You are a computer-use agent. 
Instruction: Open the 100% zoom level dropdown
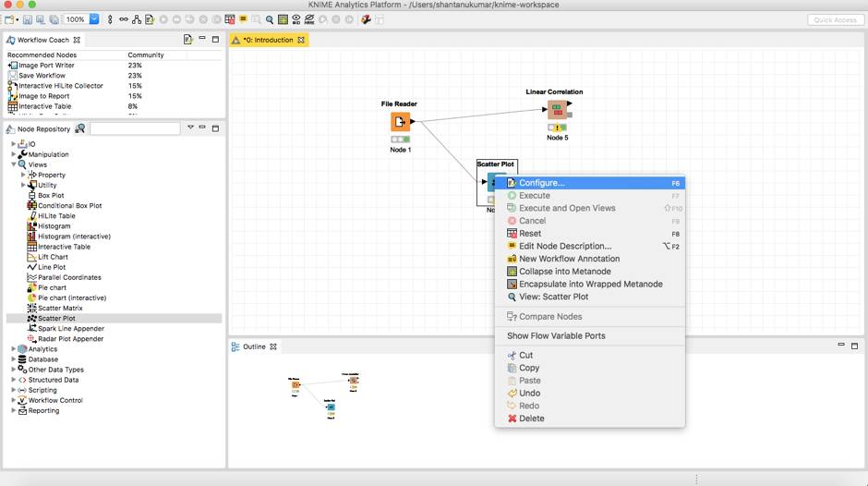(x=94, y=19)
